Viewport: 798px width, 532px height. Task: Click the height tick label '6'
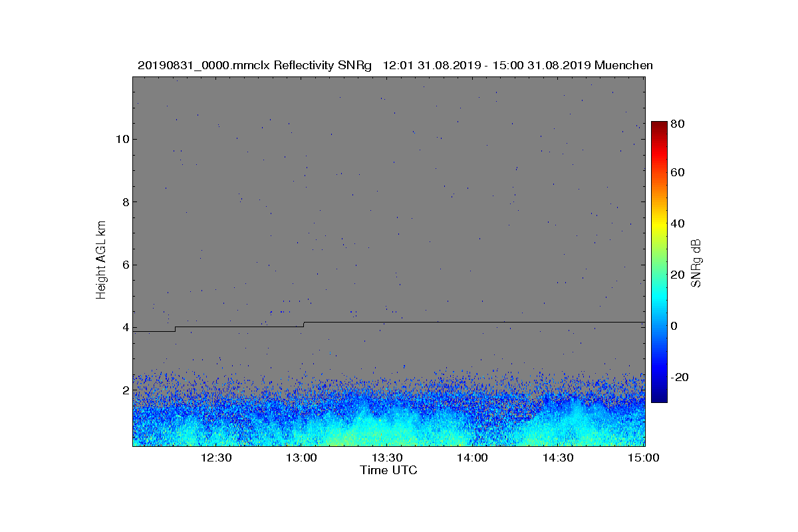coord(125,265)
